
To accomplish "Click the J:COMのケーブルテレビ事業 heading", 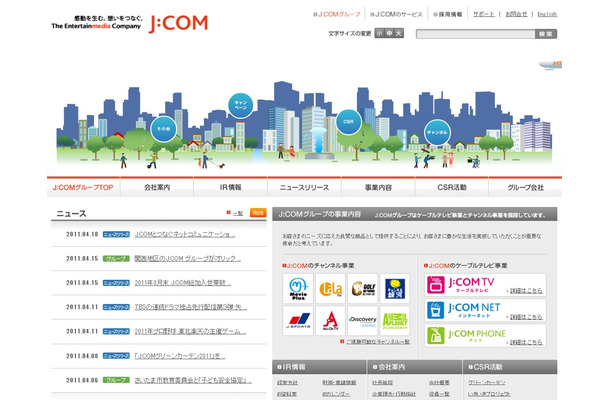I will click(x=468, y=266).
